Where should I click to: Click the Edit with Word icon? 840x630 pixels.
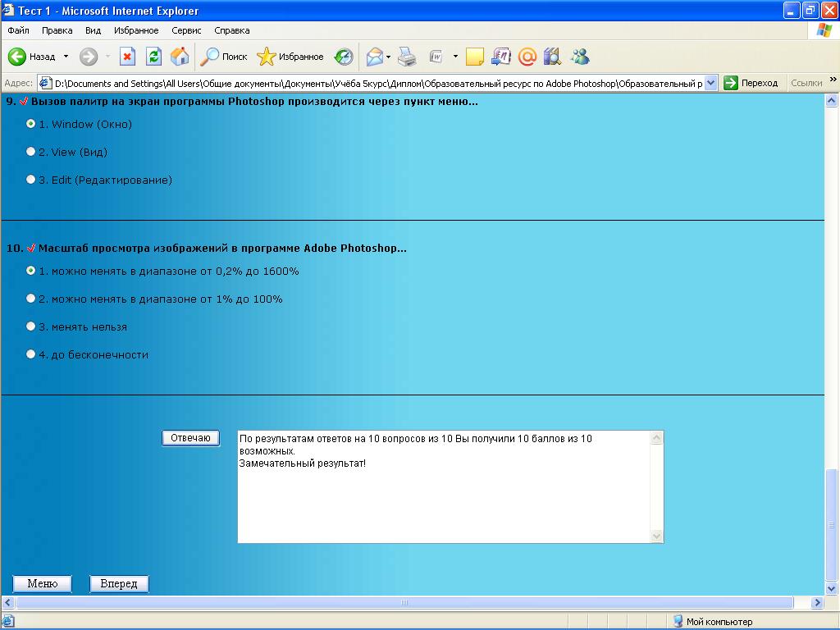[x=436, y=57]
